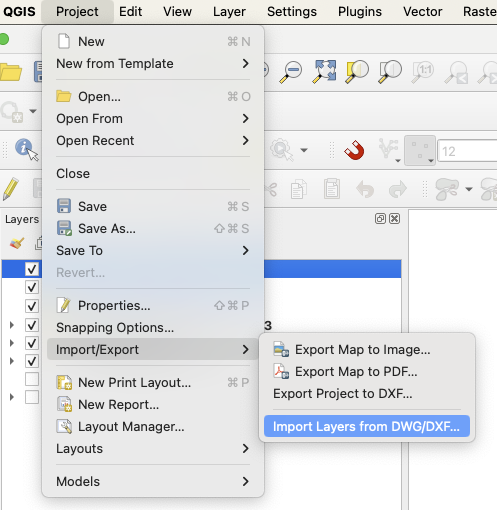
Task: Click the QGIS application menu
Action: click(x=19, y=12)
